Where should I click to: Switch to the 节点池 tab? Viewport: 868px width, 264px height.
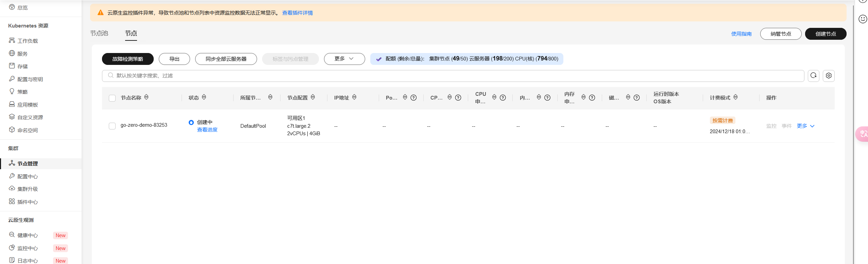pyautogui.click(x=99, y=33)
